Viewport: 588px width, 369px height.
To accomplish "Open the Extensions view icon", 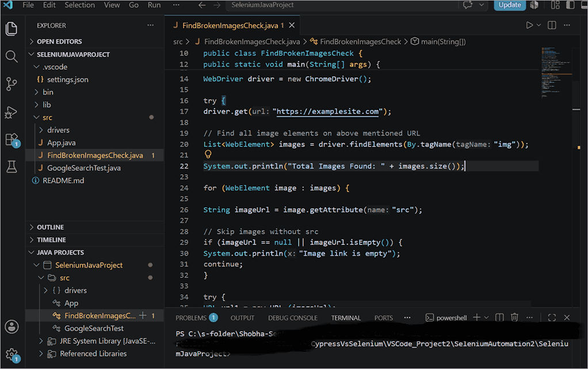I will [12, 140].
